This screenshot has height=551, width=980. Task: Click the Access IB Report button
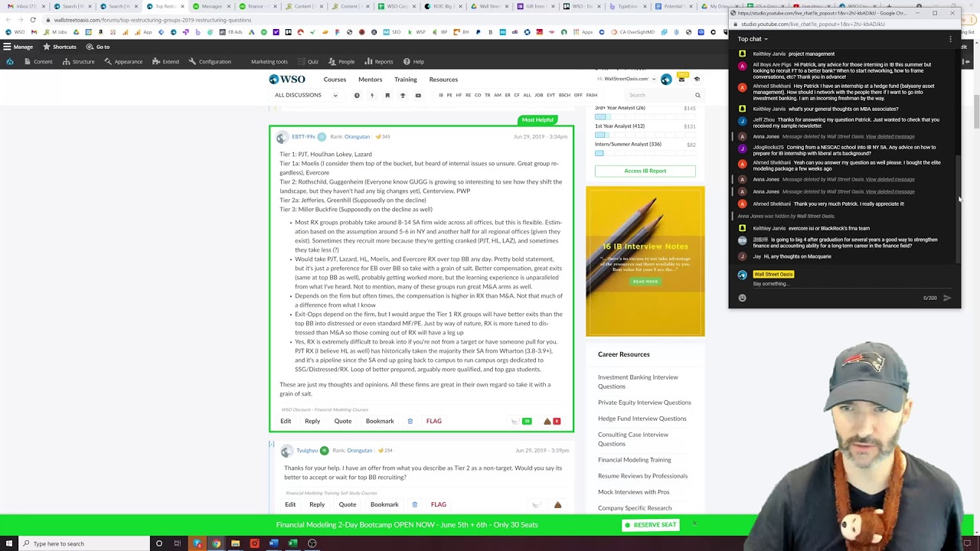click(x=645, y=171)
